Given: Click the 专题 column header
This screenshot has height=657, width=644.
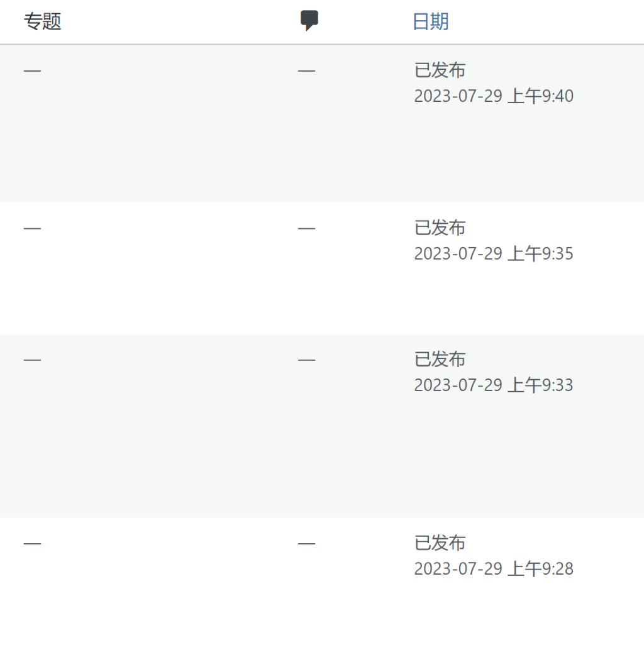Looking at the screenshot, I should [42, 22].
